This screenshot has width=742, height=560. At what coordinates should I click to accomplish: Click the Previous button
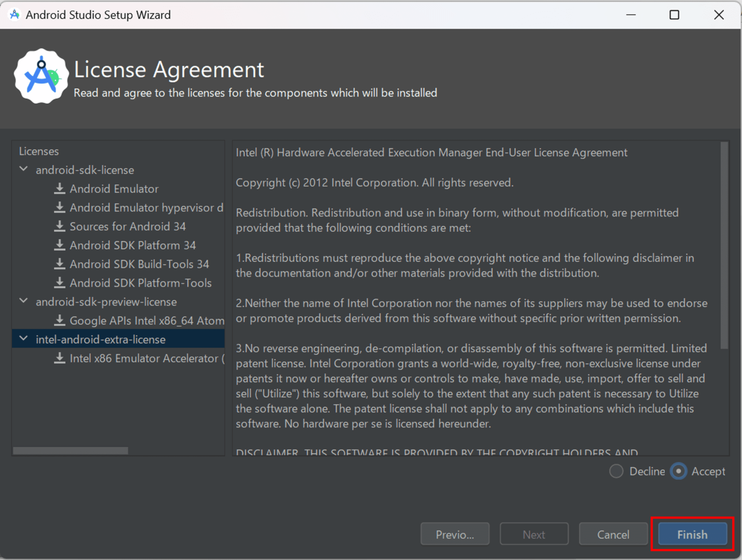[x=455, y=534]
